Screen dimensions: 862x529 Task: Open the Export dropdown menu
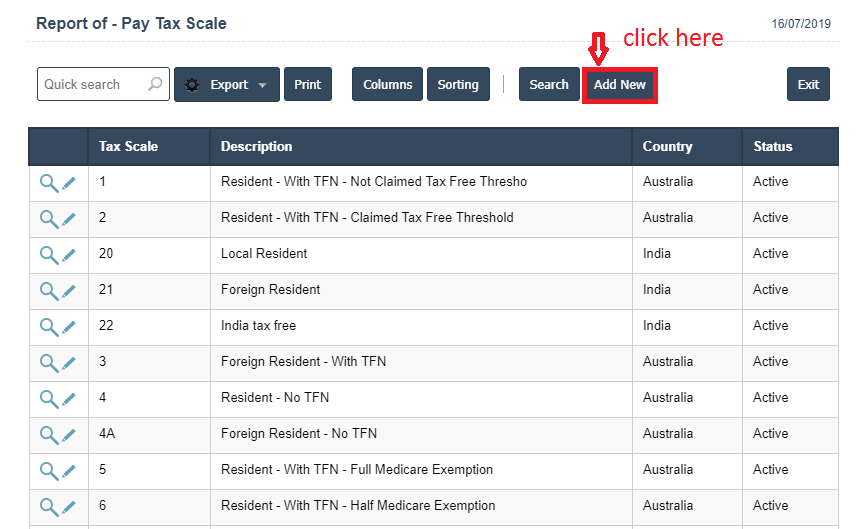click(x=226, y=85)
